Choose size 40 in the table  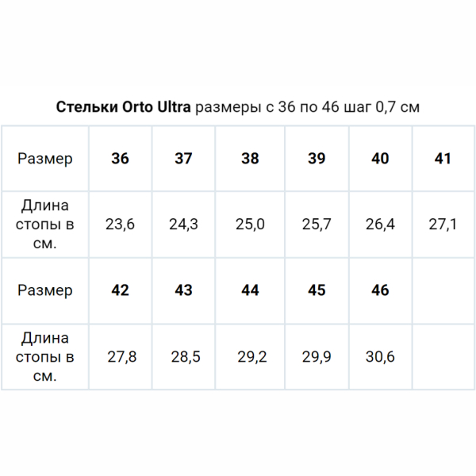pos(380,159)
